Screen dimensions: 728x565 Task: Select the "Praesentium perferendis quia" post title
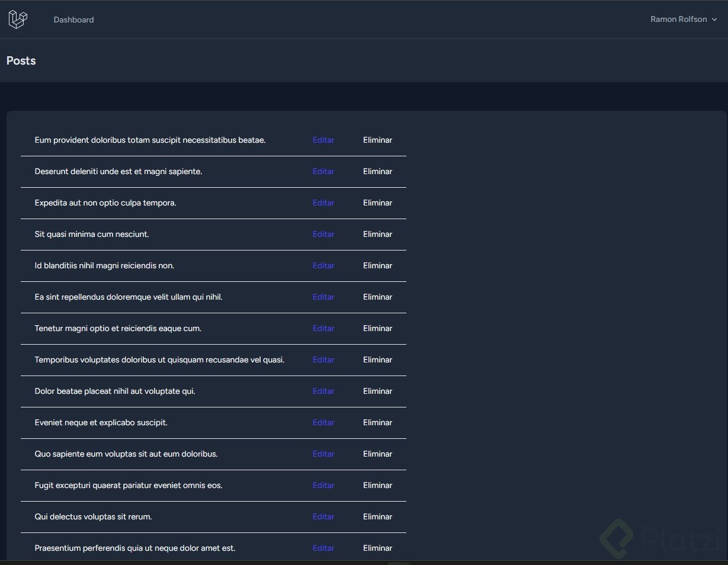135,548
